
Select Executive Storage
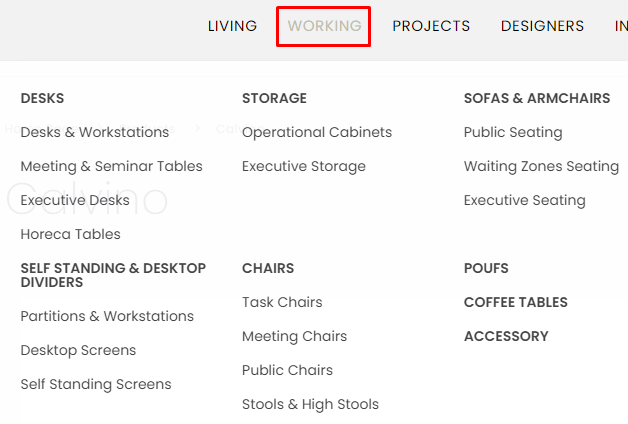point(304,166)
